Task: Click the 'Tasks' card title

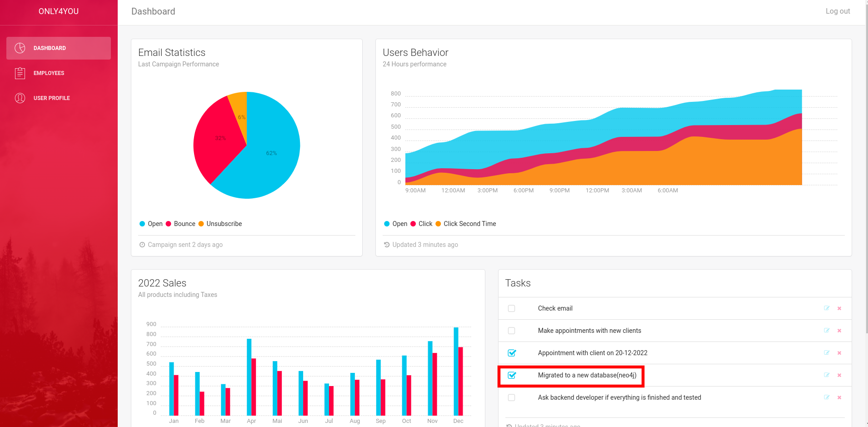Action: [x=518, y=283]
